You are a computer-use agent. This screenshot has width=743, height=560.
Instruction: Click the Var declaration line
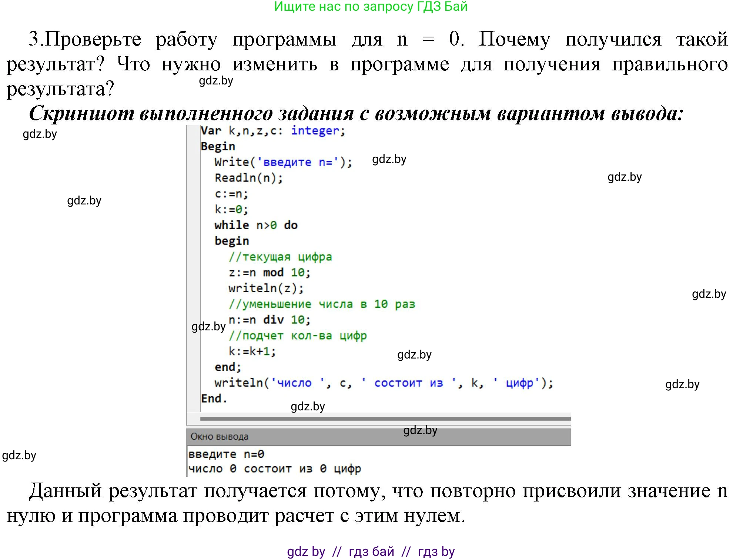click(x=271, y=130)
